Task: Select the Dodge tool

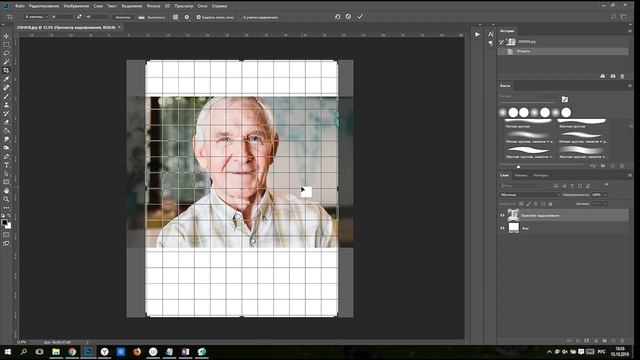Action: [6, 147]
